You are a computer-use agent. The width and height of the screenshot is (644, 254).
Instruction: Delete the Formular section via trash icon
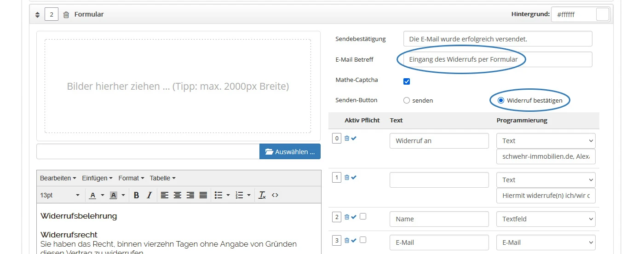[x=66, y=15]
